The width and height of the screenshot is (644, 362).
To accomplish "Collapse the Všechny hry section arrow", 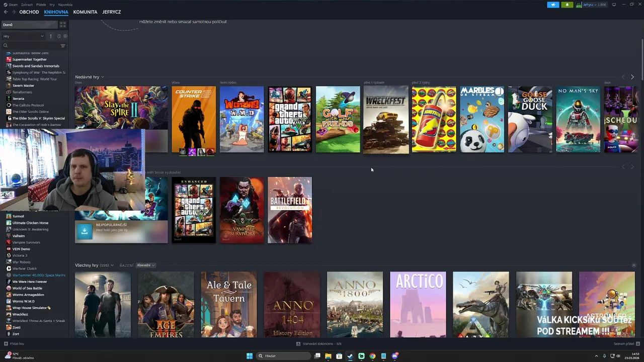I will pos(634,265).
